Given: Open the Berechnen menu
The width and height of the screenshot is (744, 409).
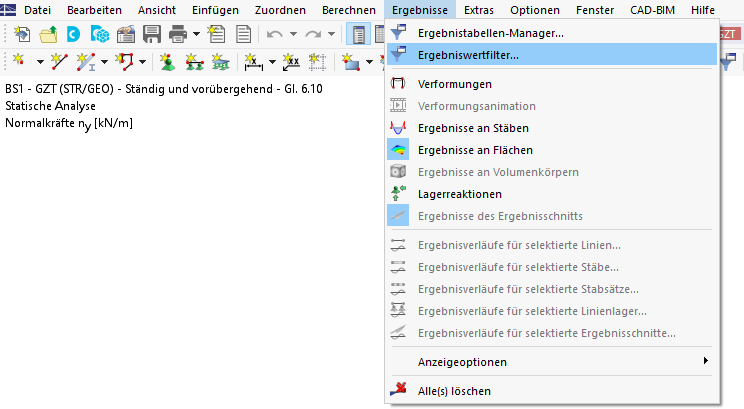Looking at the screenshot, I should [x=349, y=10].
